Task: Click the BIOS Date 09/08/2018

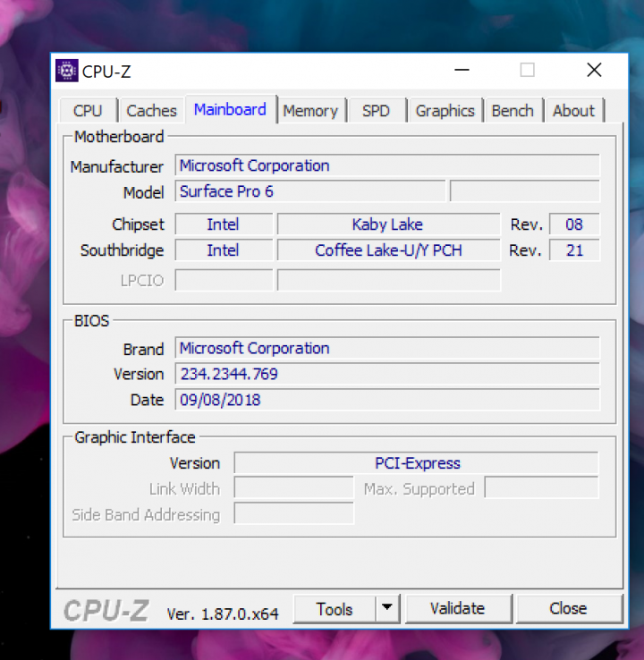Action: 387,400
